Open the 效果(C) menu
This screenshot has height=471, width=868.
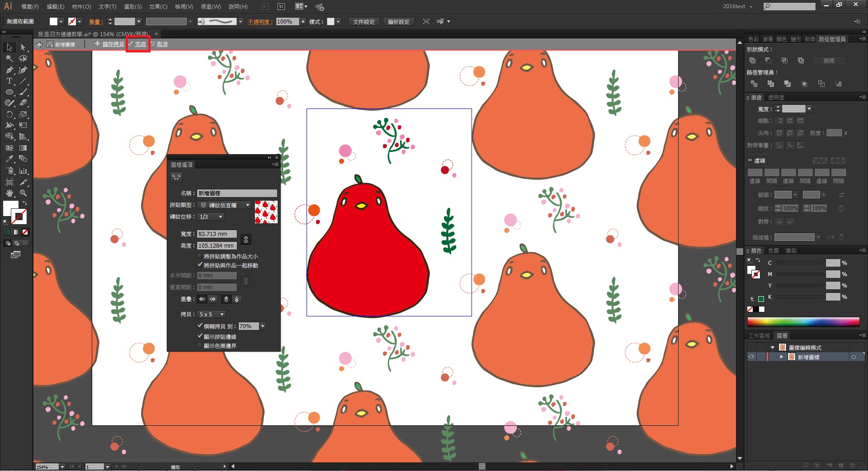[158, 7]
